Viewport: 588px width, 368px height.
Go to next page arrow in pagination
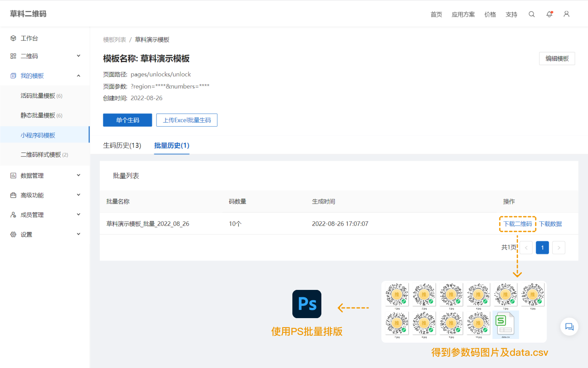559,248
